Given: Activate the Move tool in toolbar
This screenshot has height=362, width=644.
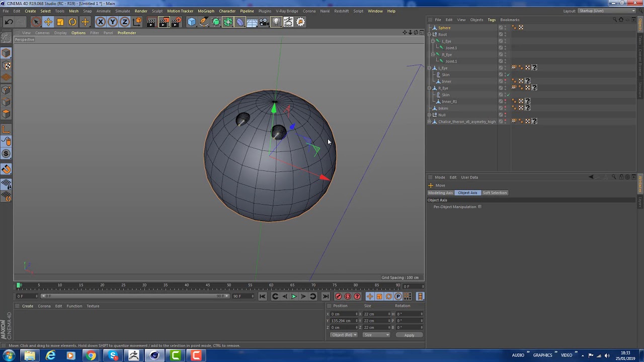Looking at the screenshot, I should pos(48,22).
